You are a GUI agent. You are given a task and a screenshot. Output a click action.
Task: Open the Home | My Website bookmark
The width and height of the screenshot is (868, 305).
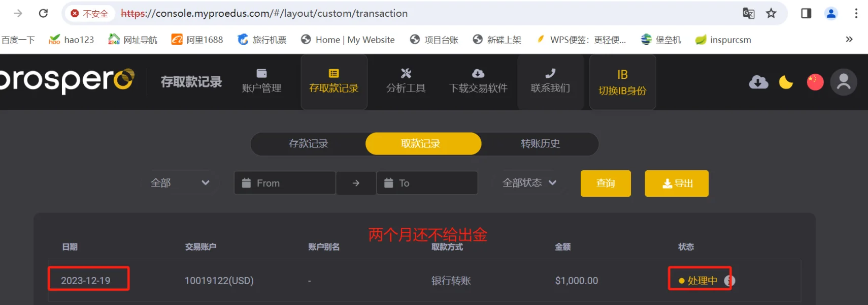pyautogui.click(x=348, y=40)
